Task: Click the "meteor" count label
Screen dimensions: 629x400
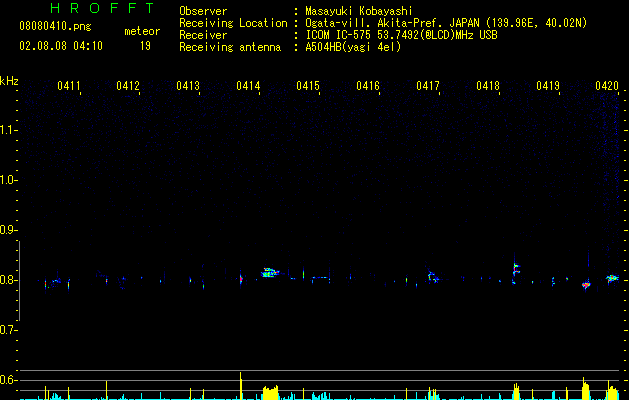Action: [142, 31]
